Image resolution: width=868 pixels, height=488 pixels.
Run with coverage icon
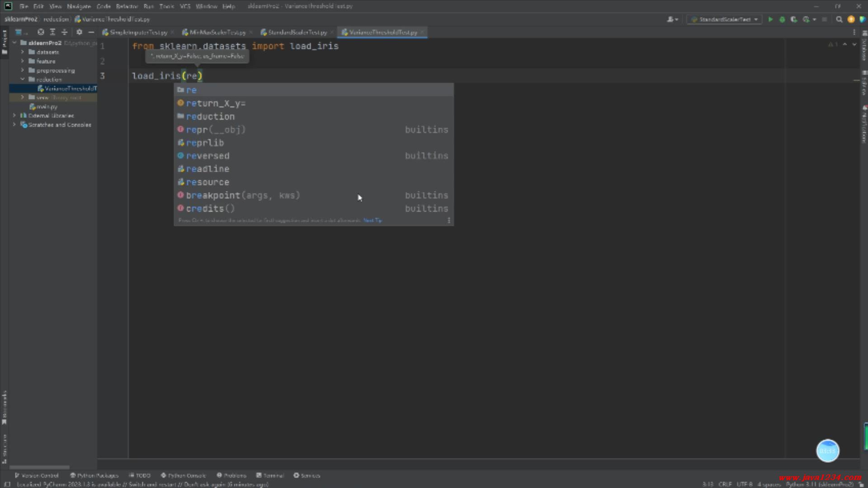[794, 19]
